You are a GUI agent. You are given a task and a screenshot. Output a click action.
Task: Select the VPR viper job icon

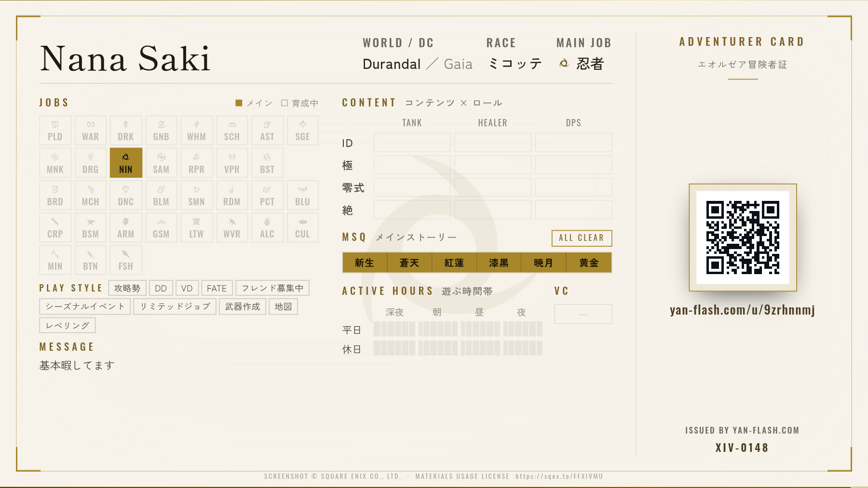pos(232,163)
